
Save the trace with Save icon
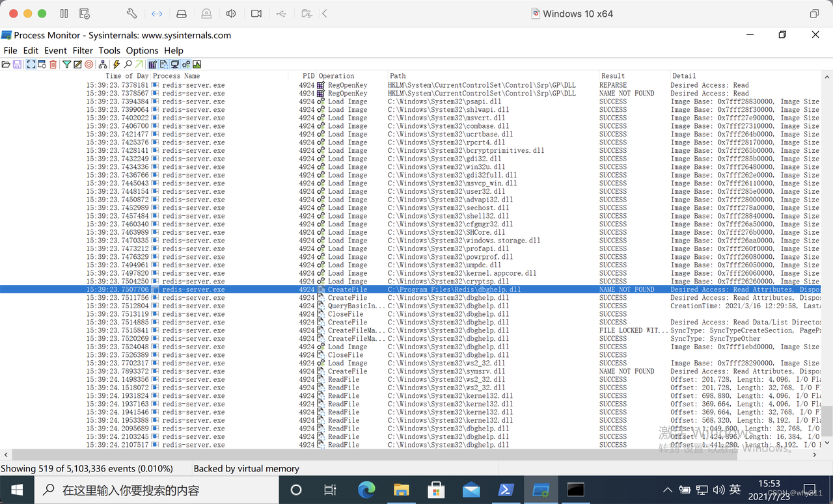pos(17,64)
